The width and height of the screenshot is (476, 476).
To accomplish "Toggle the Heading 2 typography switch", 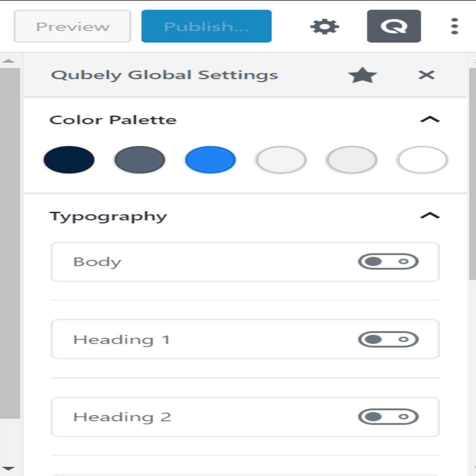I will click(388, 416).
